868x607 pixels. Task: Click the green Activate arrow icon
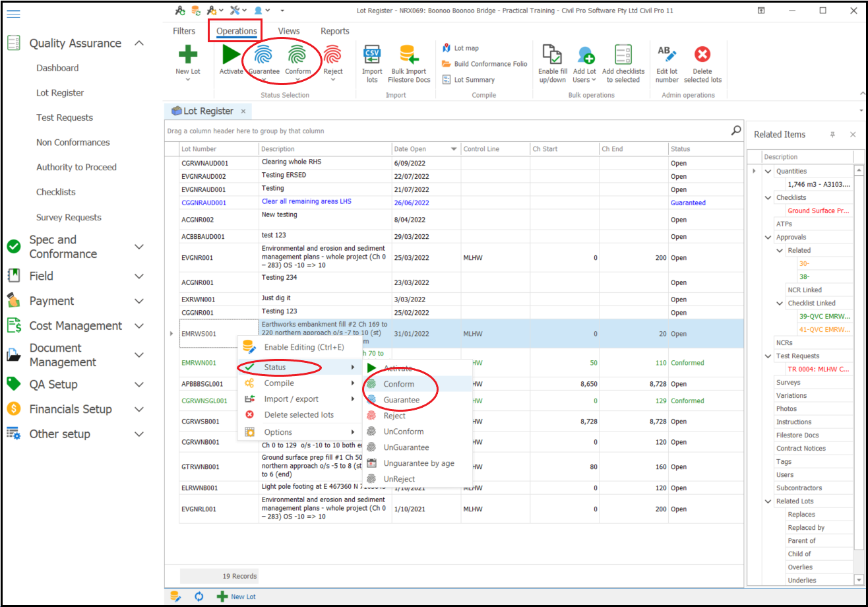pos(231,55)
